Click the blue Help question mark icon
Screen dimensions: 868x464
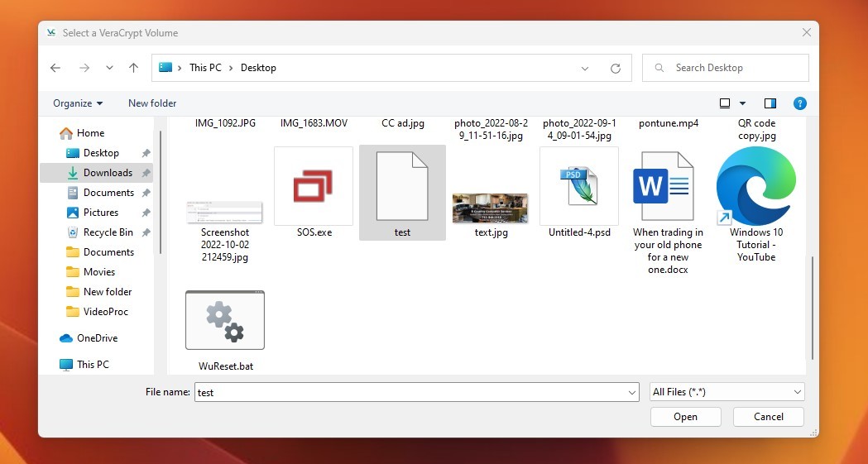(x=799, y=103)
